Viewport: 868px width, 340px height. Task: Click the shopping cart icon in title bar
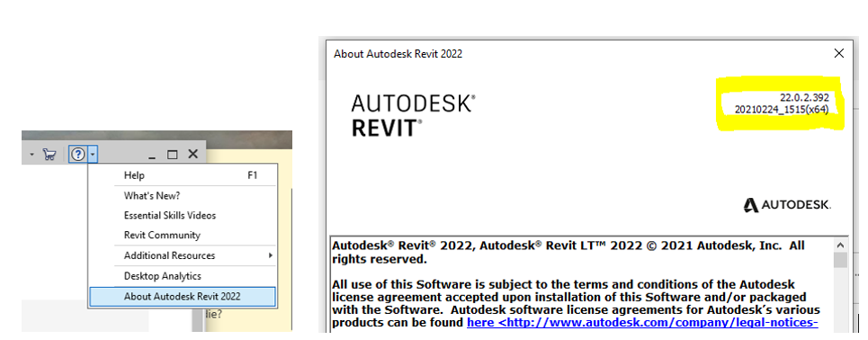point(49,155)
